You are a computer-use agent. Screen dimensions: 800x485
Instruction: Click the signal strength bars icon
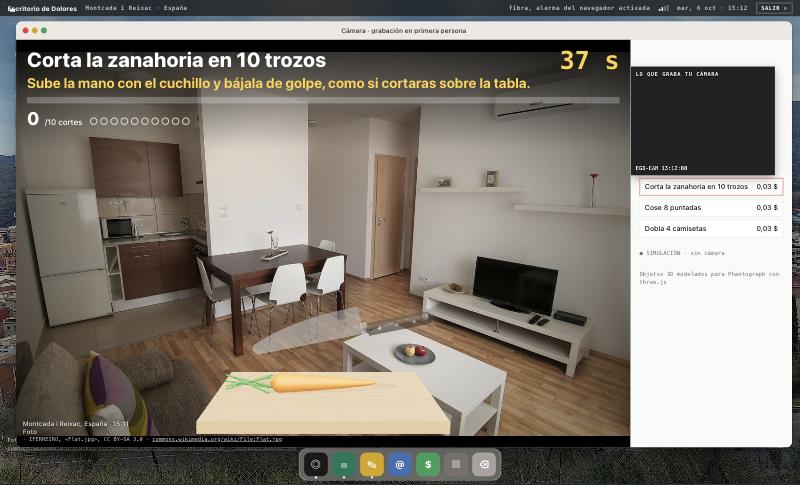[663, 8]
